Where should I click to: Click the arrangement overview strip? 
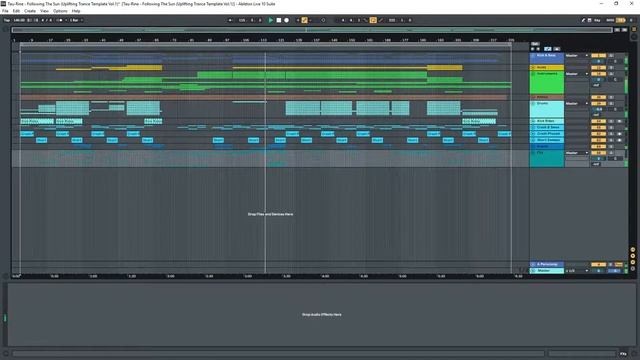312,30
